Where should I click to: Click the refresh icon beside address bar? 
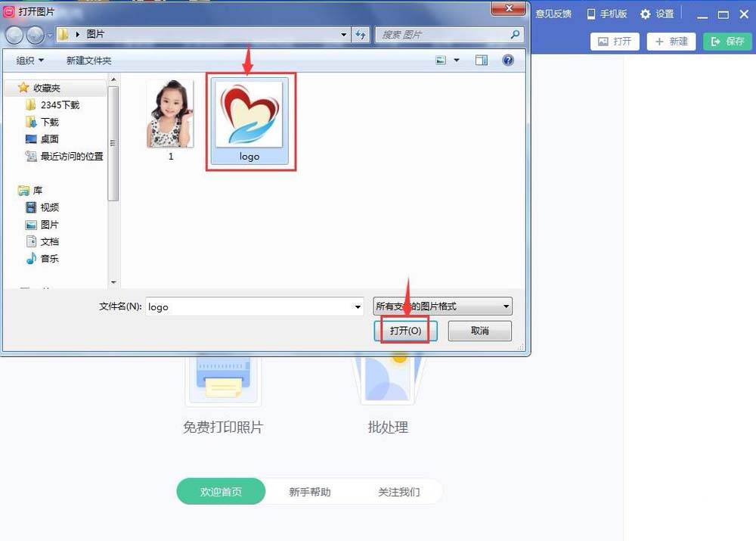coord(361,34)
